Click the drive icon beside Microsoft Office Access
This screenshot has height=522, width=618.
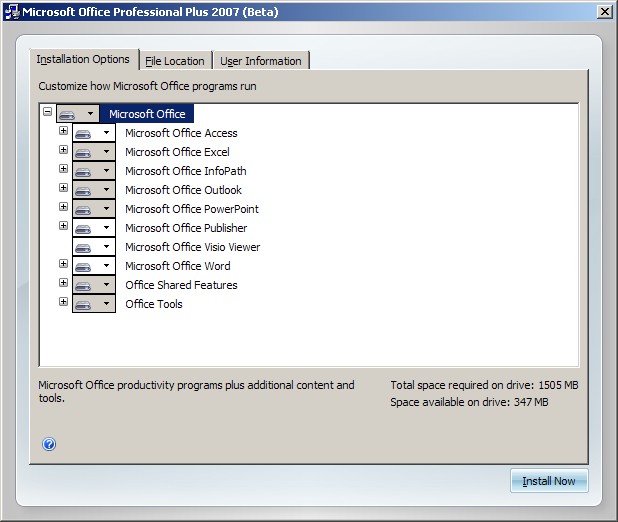pyautogui.click(x=84, y=133)
